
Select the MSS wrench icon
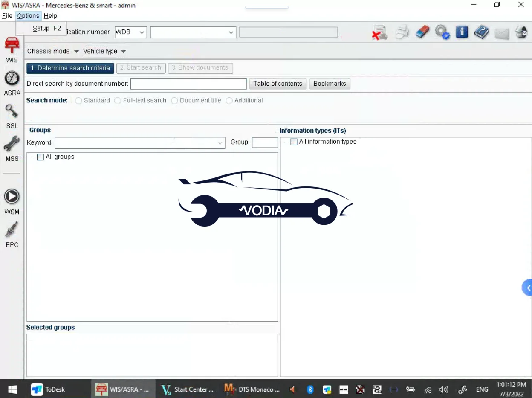click(12, 145)
